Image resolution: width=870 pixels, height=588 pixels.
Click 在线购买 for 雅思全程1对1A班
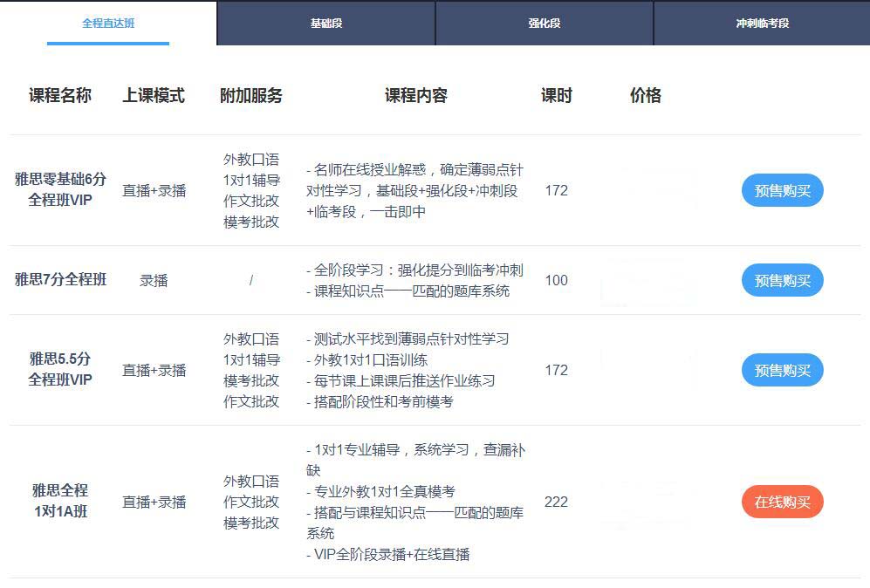782,502
